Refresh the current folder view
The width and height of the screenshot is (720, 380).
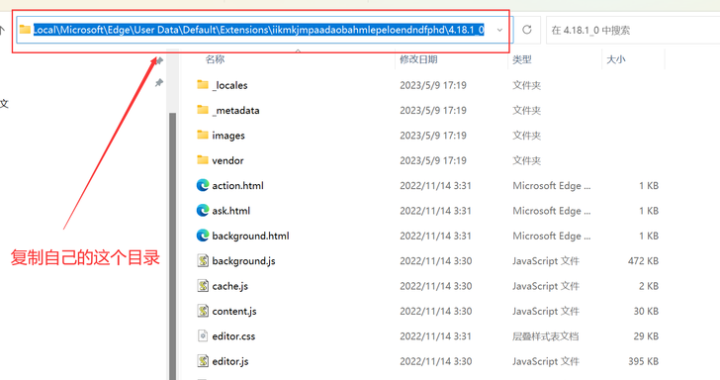pos(527,30)
